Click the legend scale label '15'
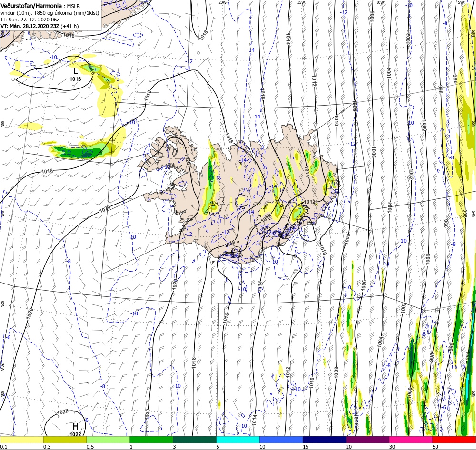This screenshot has height=450, width=476. 306,446
